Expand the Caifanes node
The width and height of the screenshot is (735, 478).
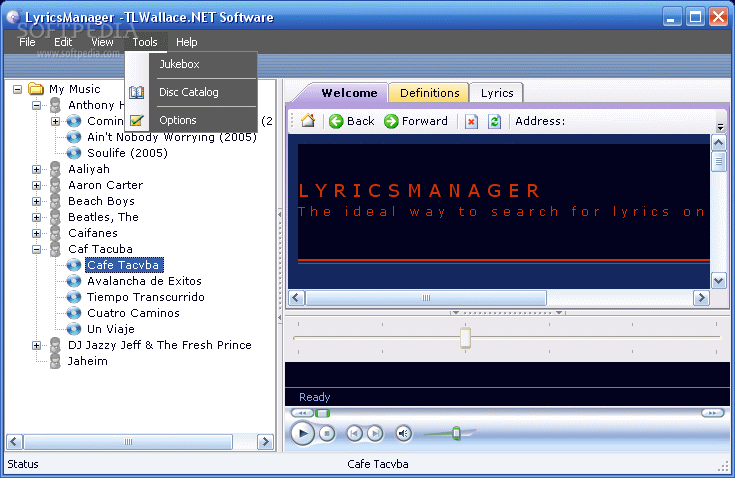[37, 233]
